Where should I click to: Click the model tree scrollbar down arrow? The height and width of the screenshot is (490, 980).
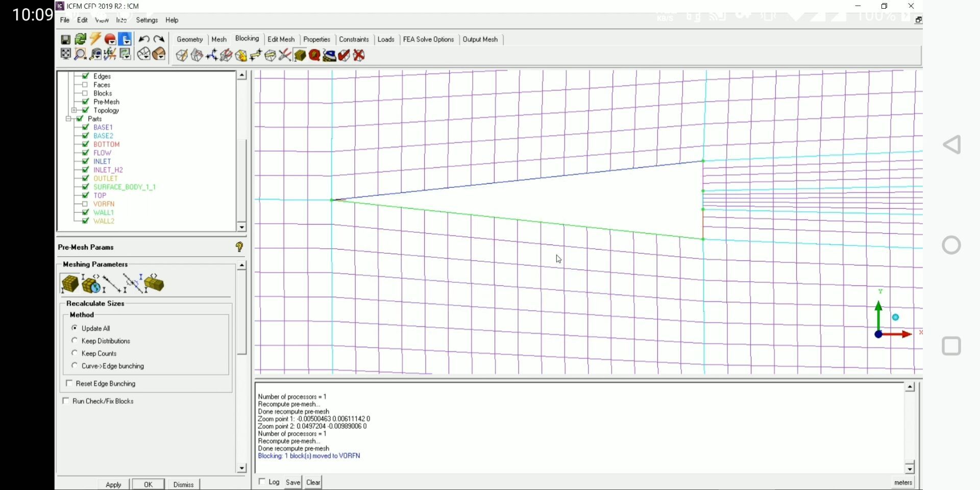[x=241, y=227]
